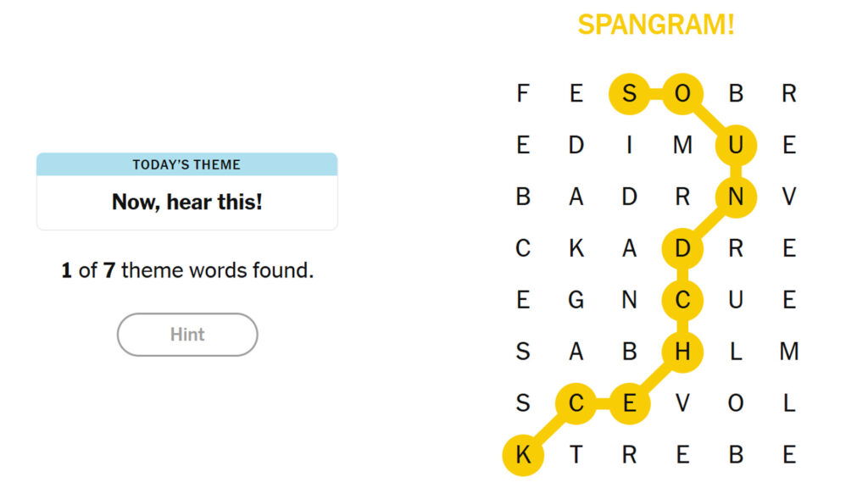Select the highlighted K in the bottom-left corner
This screenshot has height=488, width=868.
coord(522,455)
